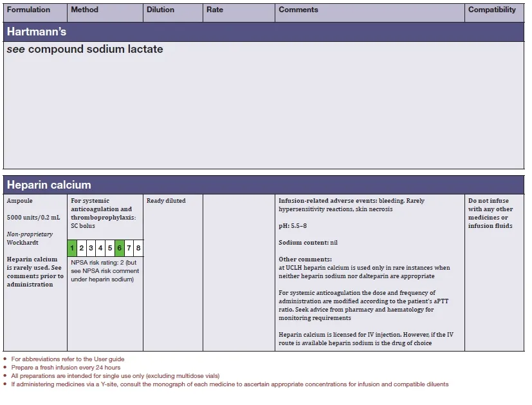
Task: Click the green box numbered 1
Action: tap(73, 248)
